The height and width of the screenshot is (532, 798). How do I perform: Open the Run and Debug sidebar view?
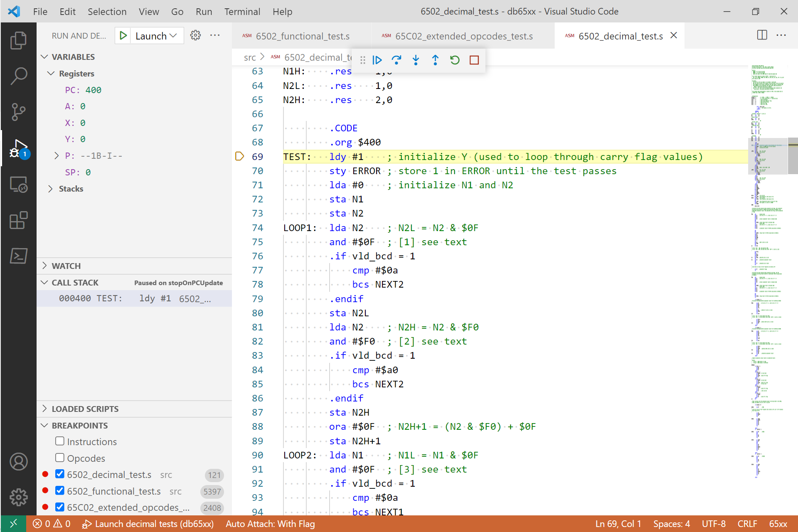click(x=18, y=149)
